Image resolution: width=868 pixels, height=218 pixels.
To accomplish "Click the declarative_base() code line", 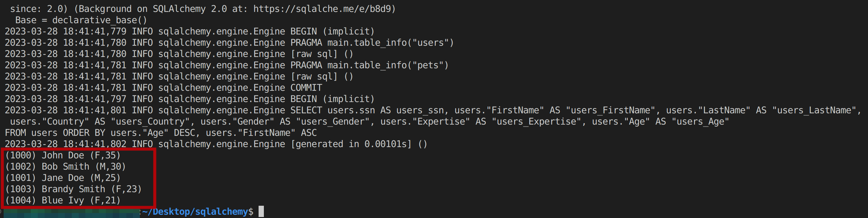I will point(81,20).
